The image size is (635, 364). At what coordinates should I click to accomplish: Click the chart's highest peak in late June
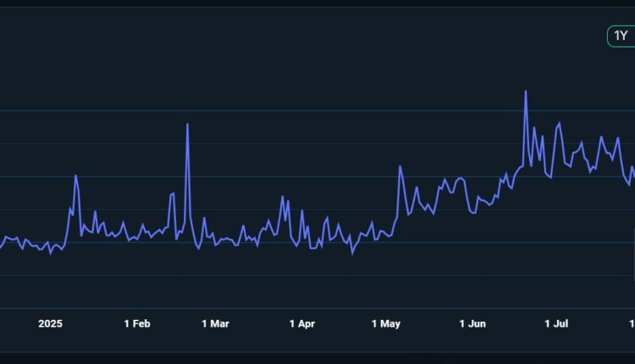point(526,91)
